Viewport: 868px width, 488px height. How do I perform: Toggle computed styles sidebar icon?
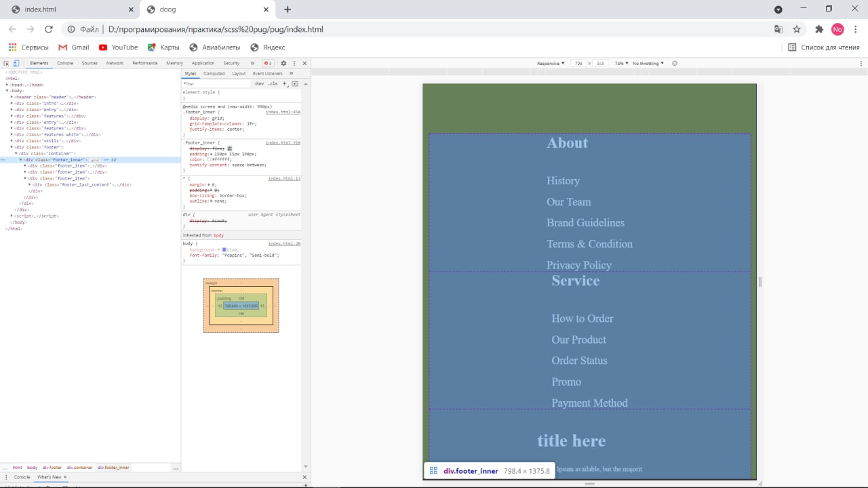pos(295,83)
